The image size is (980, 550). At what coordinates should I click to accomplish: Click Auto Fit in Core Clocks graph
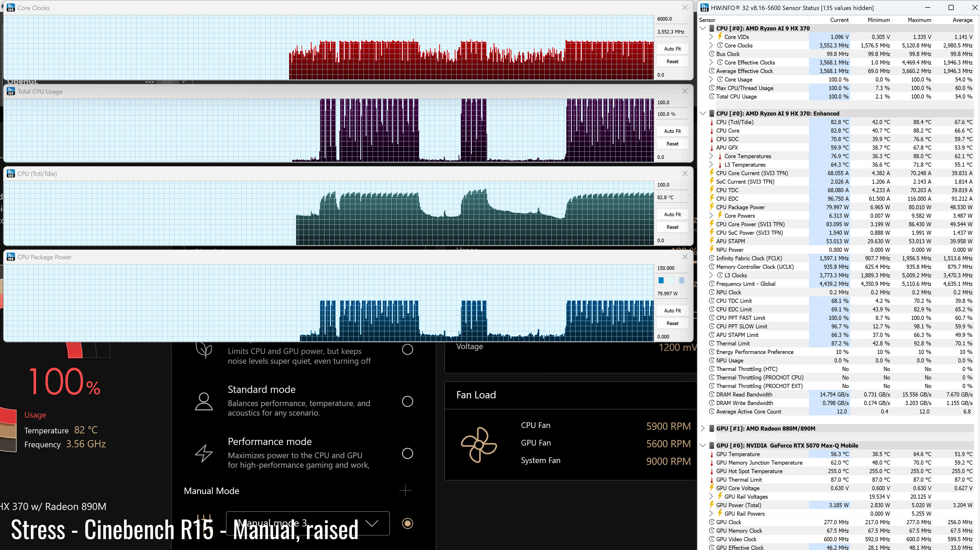pos(672,49)
